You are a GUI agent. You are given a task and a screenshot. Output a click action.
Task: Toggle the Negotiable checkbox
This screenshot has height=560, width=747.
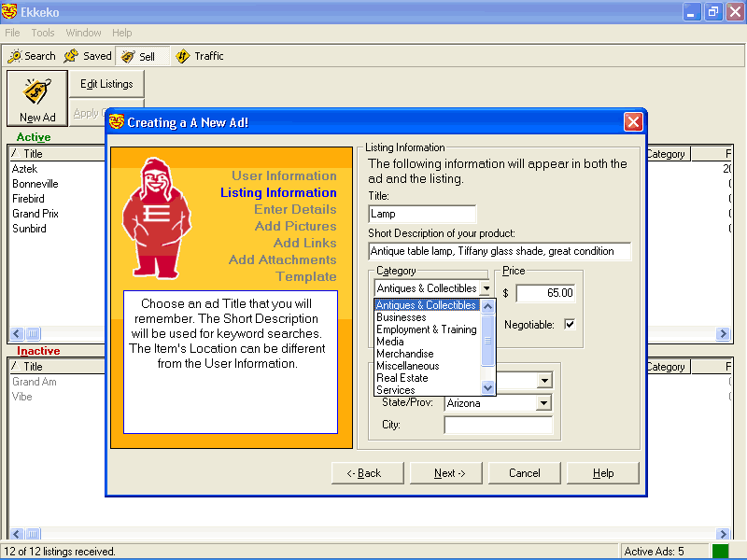click(x=570, y=324)
